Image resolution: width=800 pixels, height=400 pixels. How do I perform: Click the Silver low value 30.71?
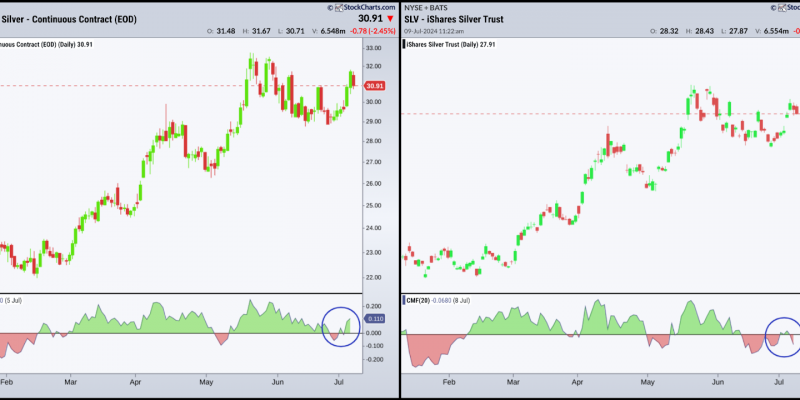[295, 31]
